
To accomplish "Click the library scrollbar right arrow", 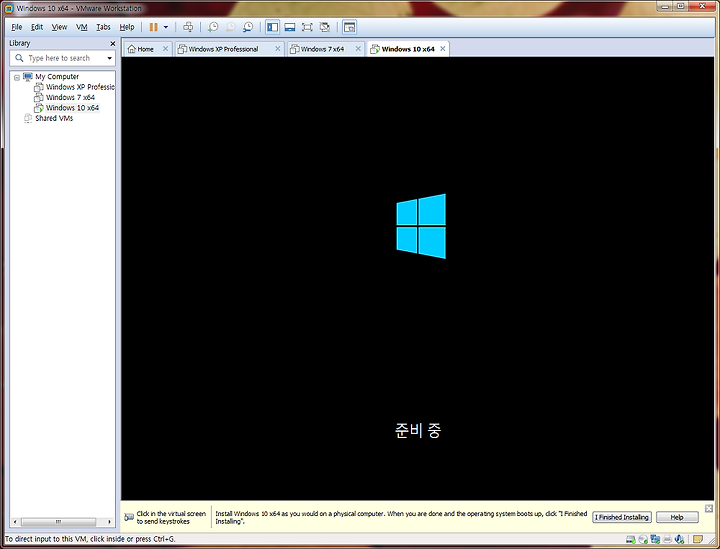I will [x=109, y=521].
